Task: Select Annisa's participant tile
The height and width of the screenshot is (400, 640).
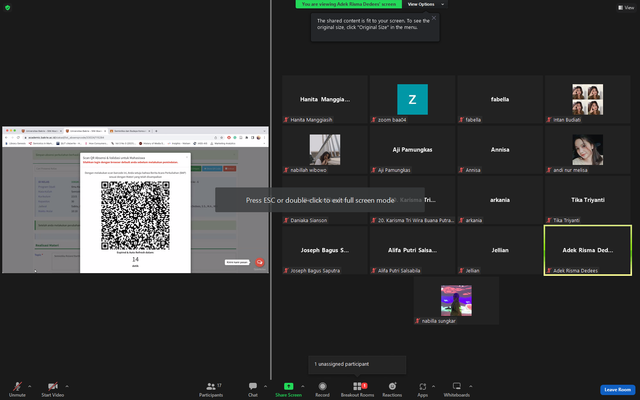Action: pyautogui.click(x=500, y=149)
